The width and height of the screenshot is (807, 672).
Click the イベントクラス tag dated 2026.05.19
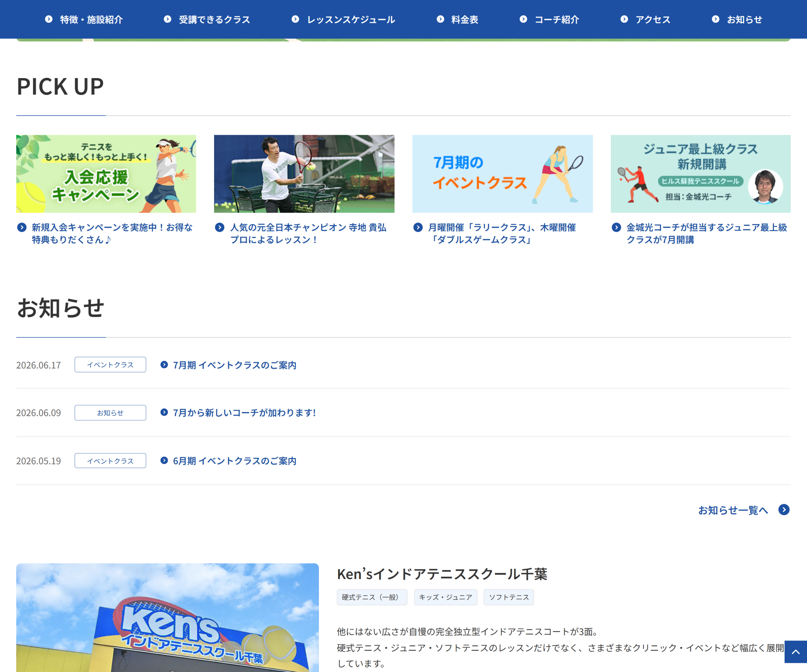click(x=110, y=461)
